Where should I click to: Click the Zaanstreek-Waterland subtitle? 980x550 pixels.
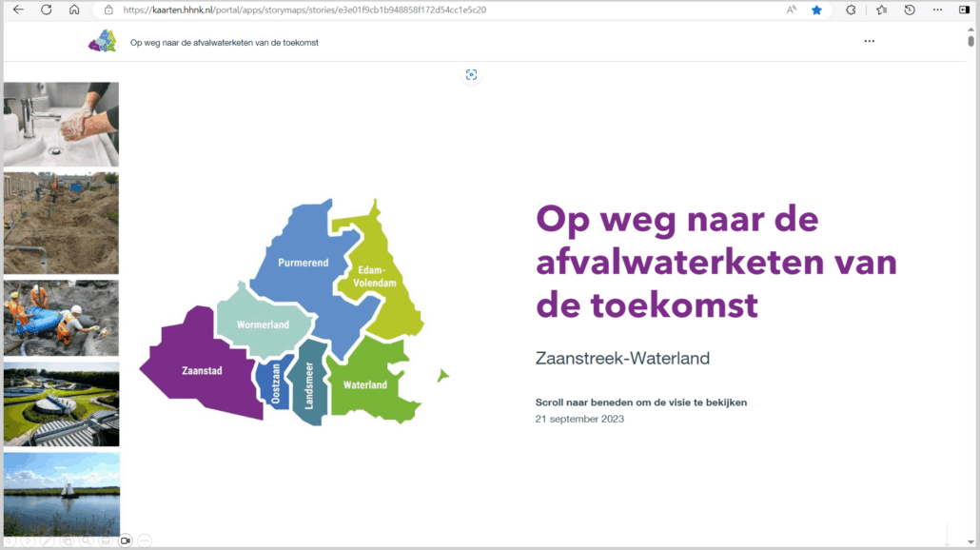622,358
